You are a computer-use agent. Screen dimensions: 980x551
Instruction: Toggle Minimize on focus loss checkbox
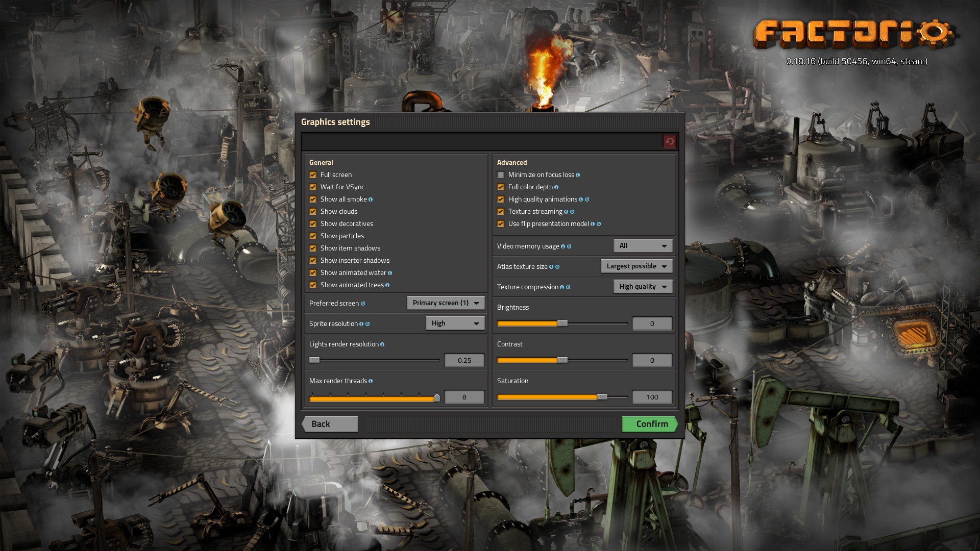(501, 174)
